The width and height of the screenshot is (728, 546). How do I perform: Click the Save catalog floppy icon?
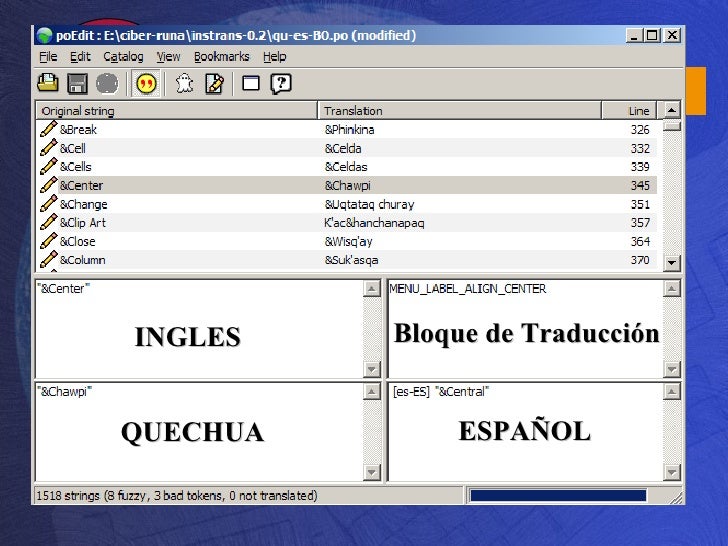pyautogui.click(x=78, y=84)
